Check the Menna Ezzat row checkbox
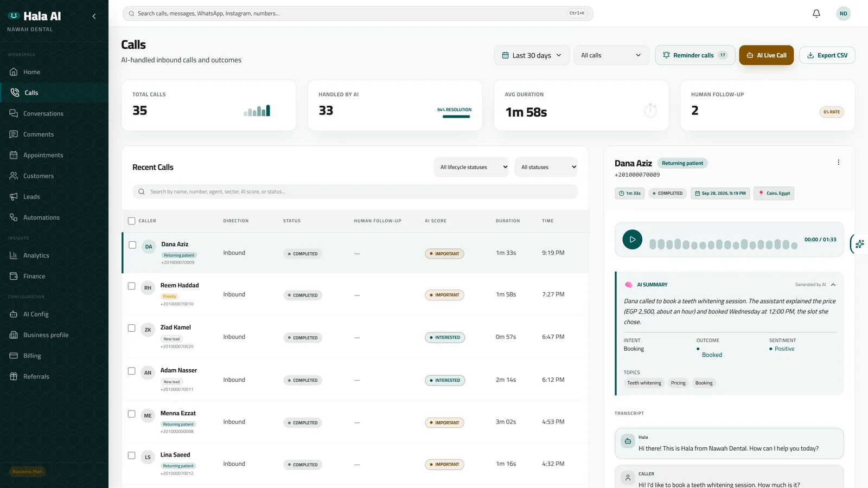The height and width of the screenshot is (488, 868). point(131,414)
